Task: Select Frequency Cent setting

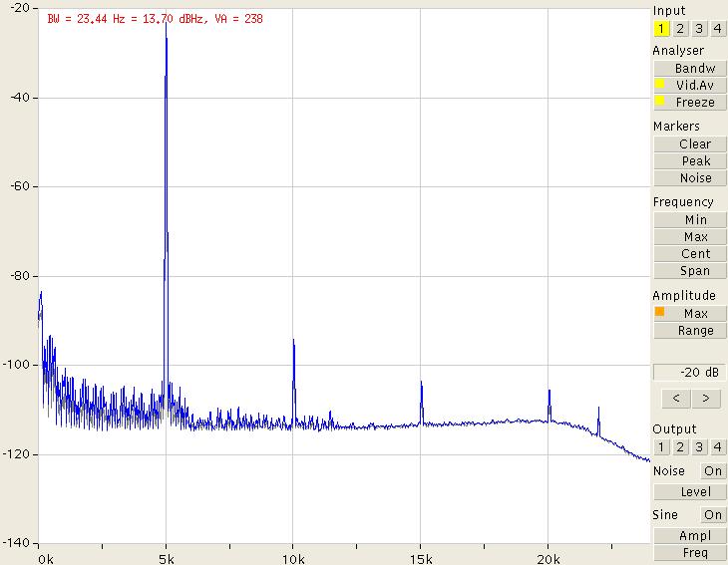Action: pyautogui.click(x=690, y=254)
